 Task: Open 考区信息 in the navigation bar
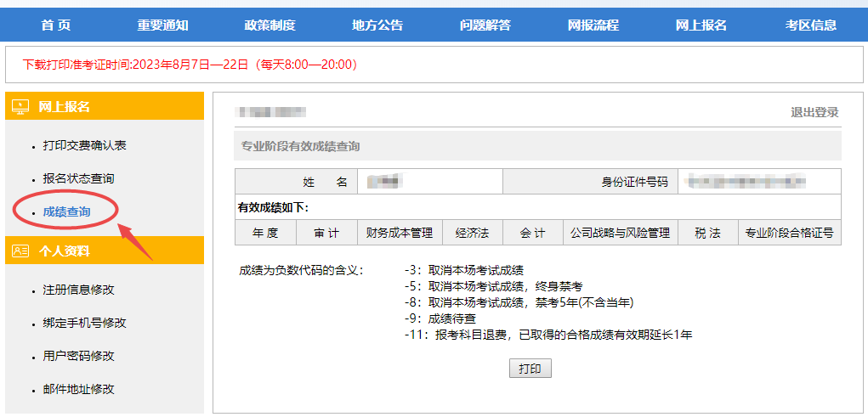click(811, 25)
